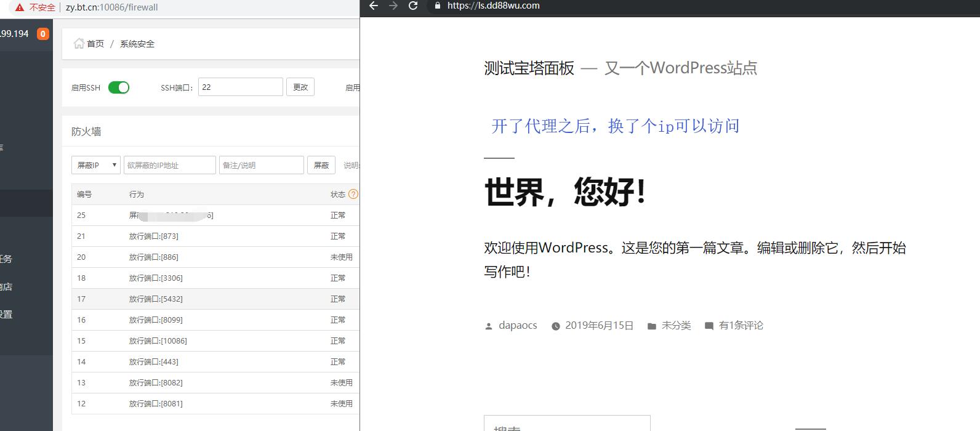Click the orange notification badge showing 0
Screen dimensions: 980x431
point(42,34)
